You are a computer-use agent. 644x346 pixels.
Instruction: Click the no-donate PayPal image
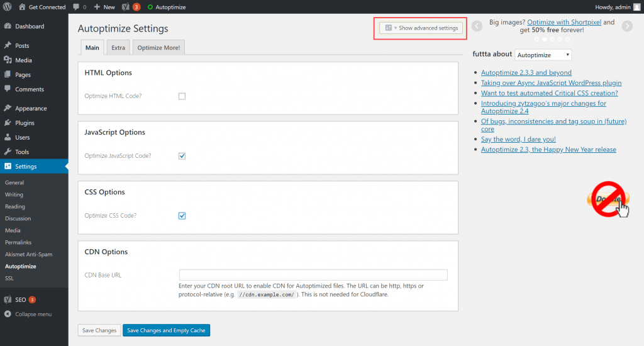[609, 199]
